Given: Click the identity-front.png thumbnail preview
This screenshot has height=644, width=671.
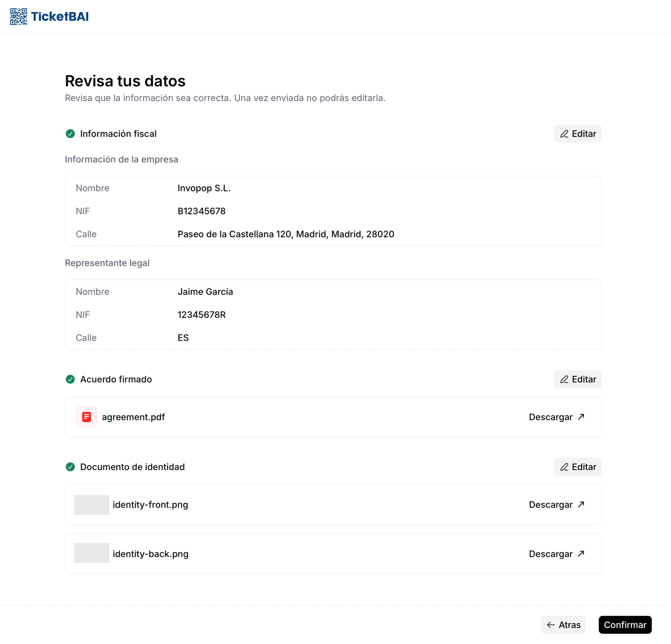Looking at the screenshot, I should click(91, 504).
